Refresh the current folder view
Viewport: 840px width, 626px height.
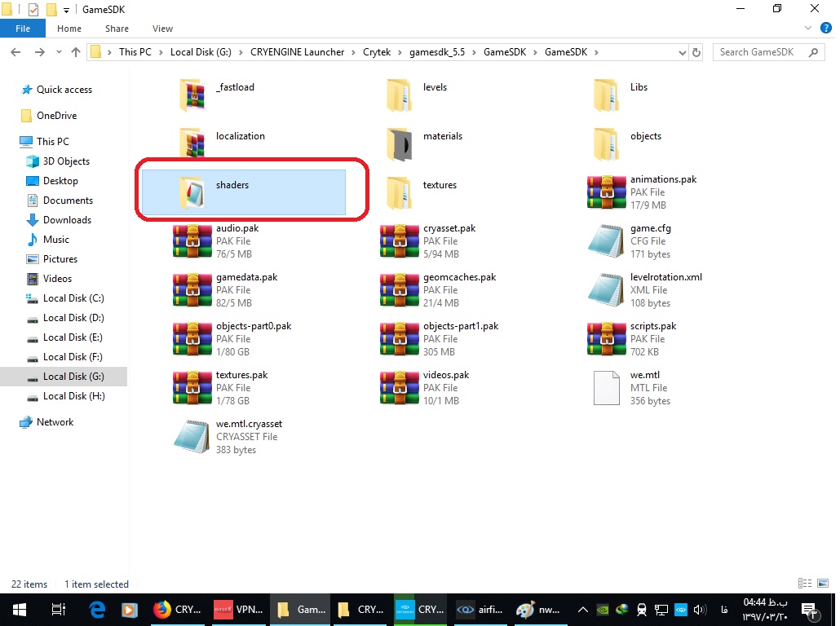point(696,52)
